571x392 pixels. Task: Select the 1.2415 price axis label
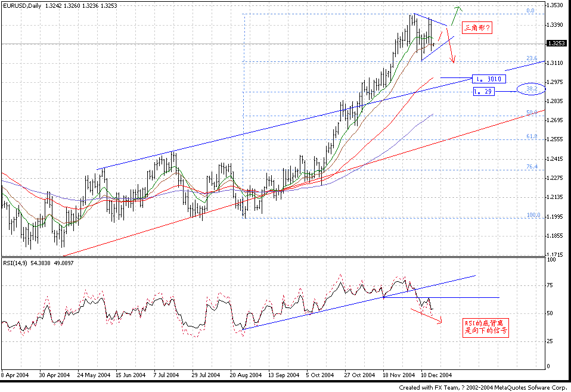(x=555, y=159)
